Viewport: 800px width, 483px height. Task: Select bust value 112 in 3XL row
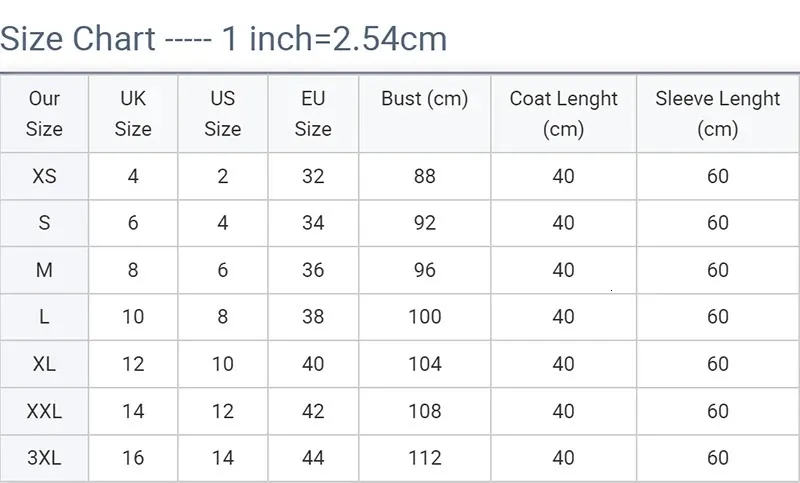424,457
